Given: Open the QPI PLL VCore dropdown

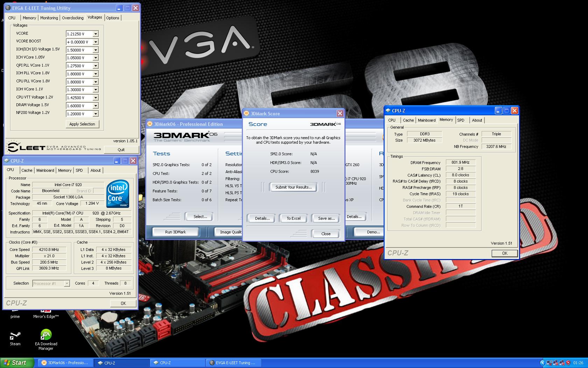Looking at the screenshot, I should tap(96, 66).
